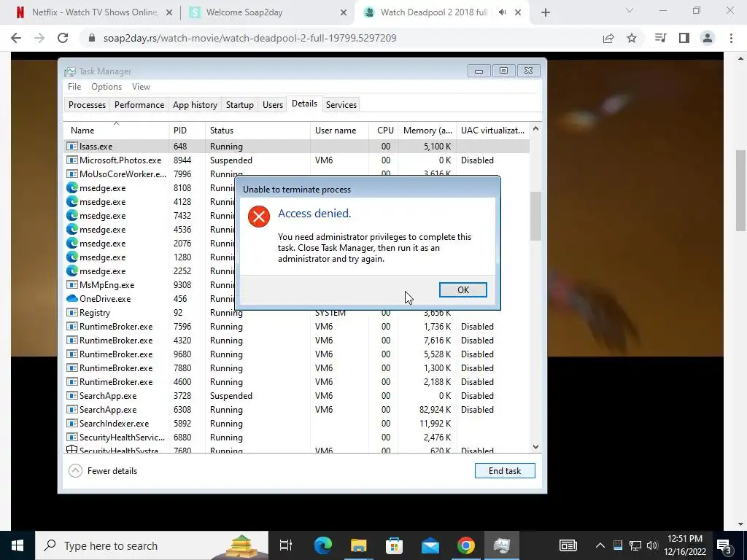
Task: Switch to the Processes tab
Action: pos(87,105)
